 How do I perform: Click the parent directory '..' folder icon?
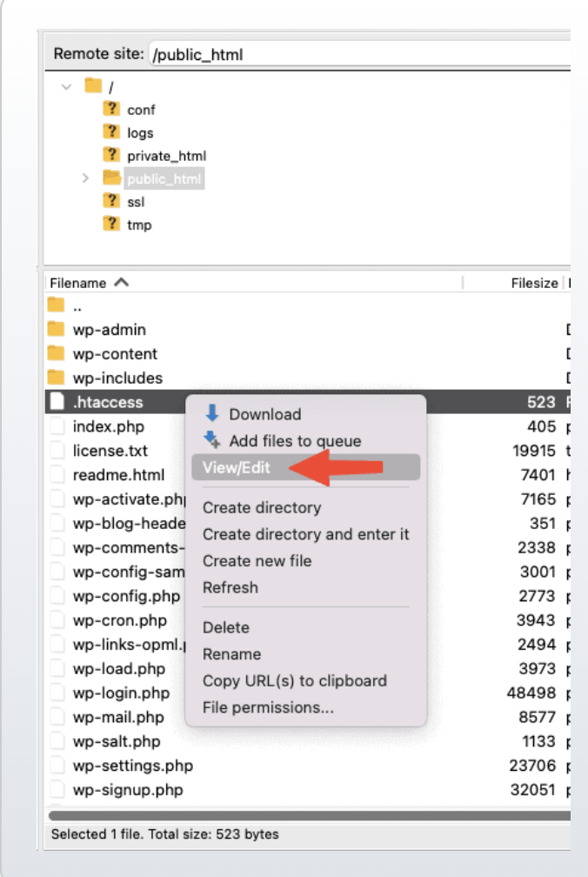click(x=56, y=305)
